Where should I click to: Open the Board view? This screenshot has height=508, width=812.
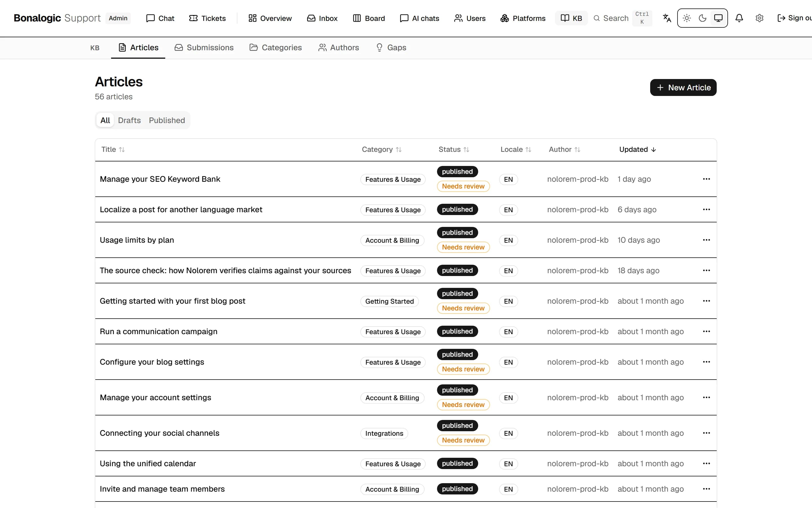click(x=369, y=18)
